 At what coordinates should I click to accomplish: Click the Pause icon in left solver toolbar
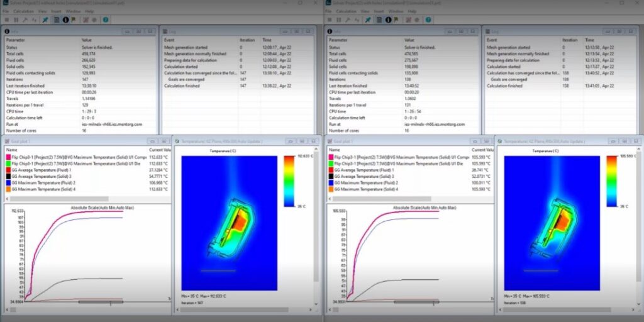pyautogui.click(x=15, y=19)
